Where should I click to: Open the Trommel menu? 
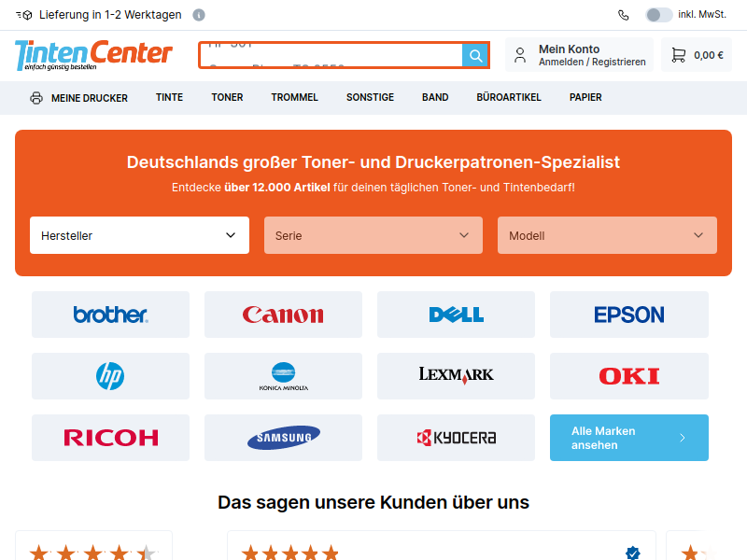(x=294, y=97)
